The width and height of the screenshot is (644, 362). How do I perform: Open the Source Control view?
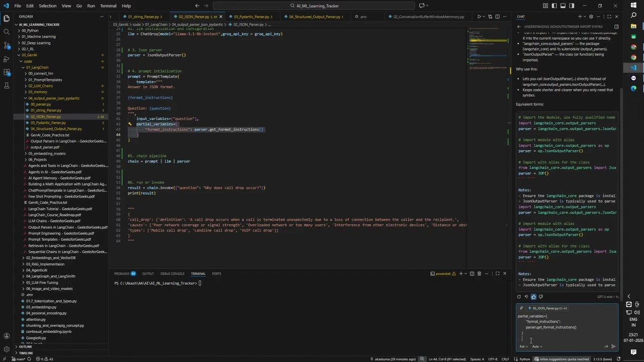pyautogui.click(x=7, y=45)
